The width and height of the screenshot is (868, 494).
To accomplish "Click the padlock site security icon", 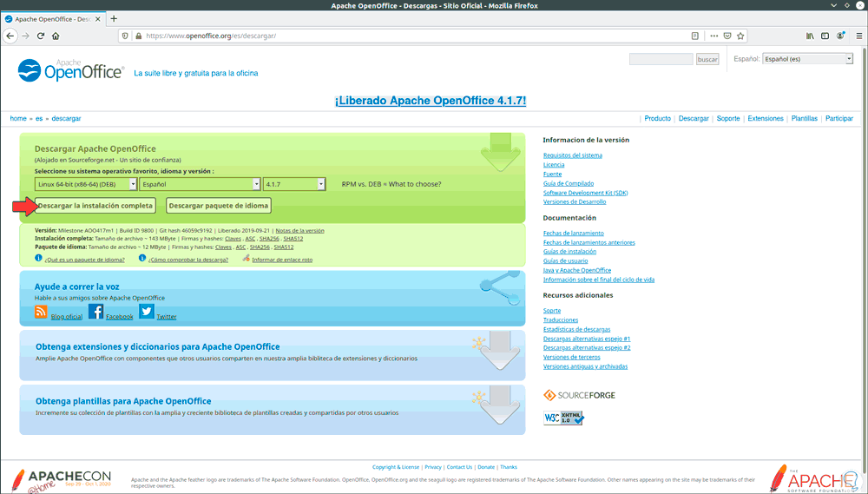I will click(138, 36).
